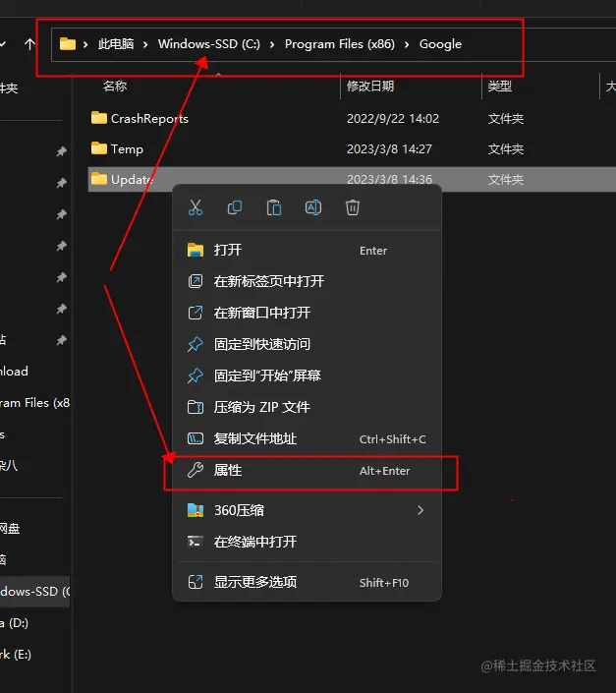
Task: Open sidebar item ending in Files (x8
Action: point(35,403)
